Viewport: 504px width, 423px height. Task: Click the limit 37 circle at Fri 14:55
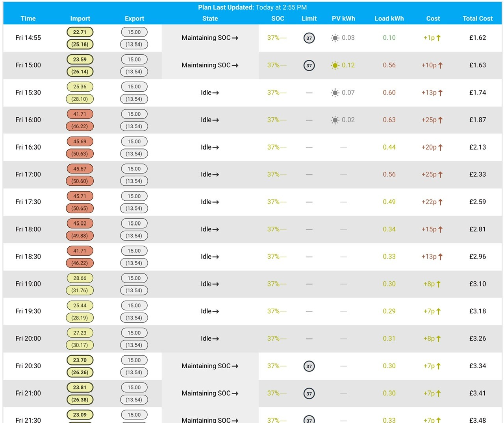point(309,38)
